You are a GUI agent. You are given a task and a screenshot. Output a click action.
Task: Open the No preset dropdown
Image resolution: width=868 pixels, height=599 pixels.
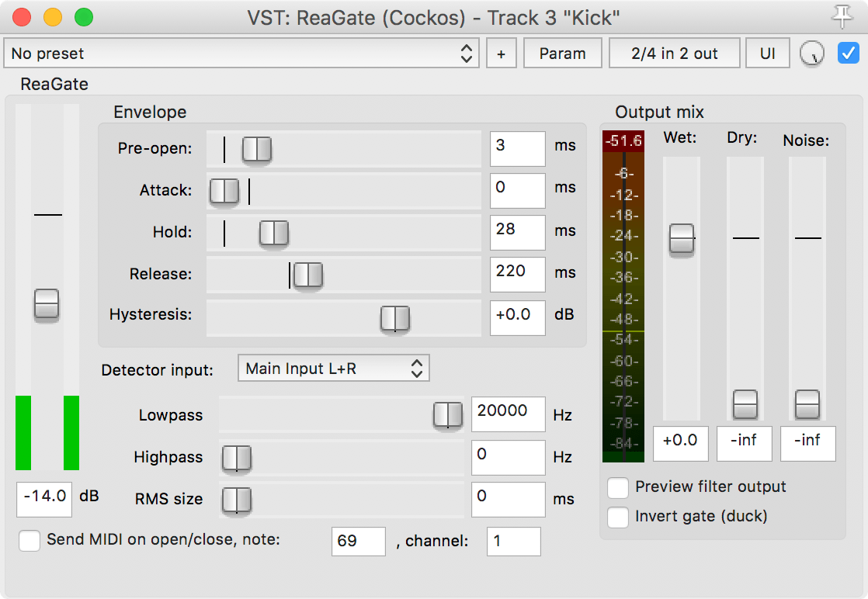(x=241, y=54)
